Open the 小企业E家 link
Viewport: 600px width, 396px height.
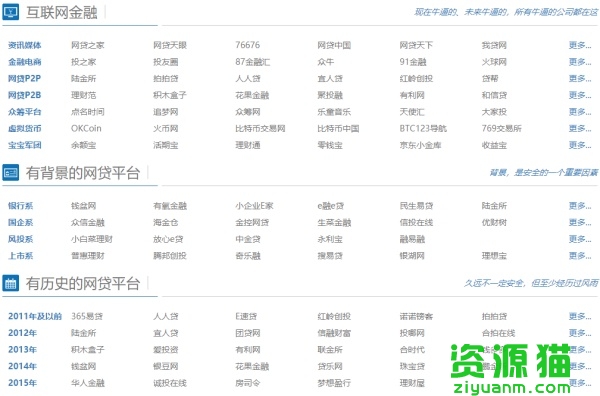(x=254, y=206)
